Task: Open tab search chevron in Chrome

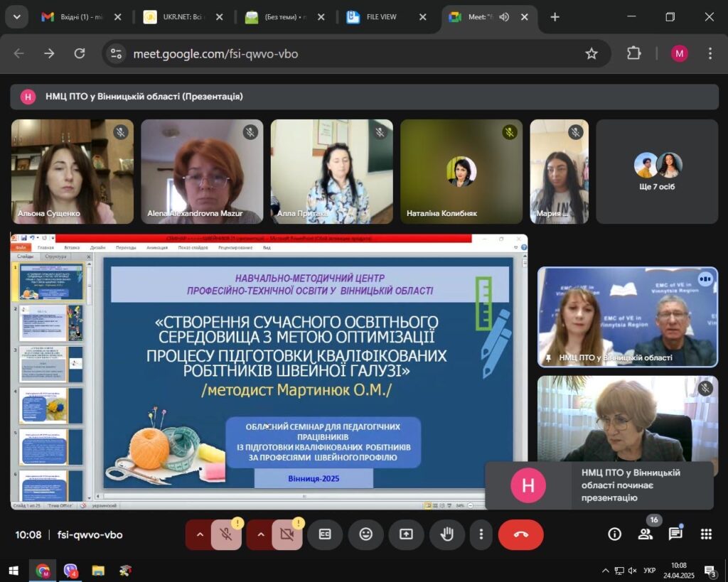Action: 17,17
